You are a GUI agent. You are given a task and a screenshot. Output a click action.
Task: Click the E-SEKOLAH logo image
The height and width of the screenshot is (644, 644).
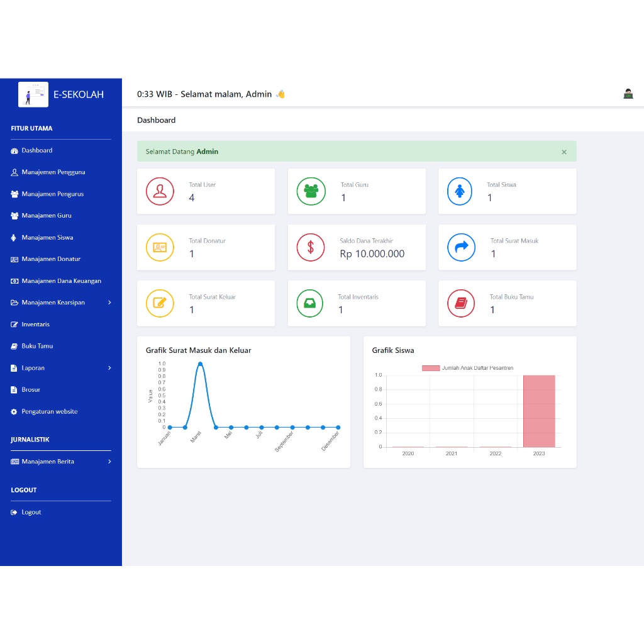(x=33, y=94)
